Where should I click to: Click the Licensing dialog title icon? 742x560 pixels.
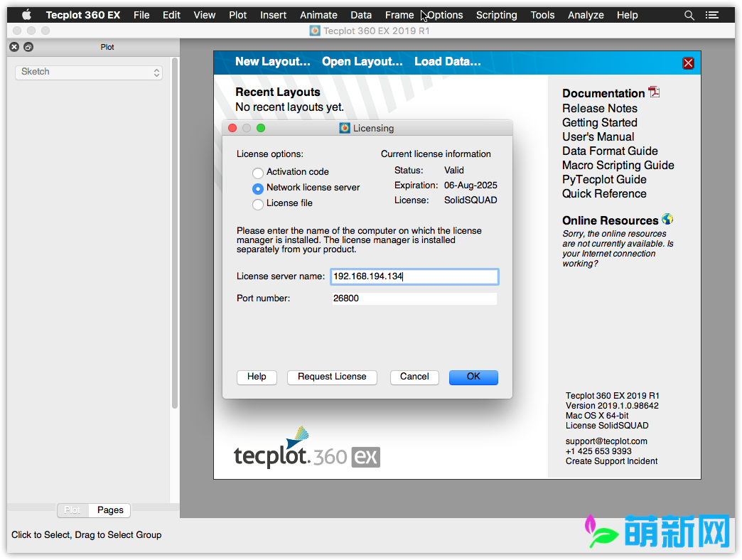(x=345, y=128)
